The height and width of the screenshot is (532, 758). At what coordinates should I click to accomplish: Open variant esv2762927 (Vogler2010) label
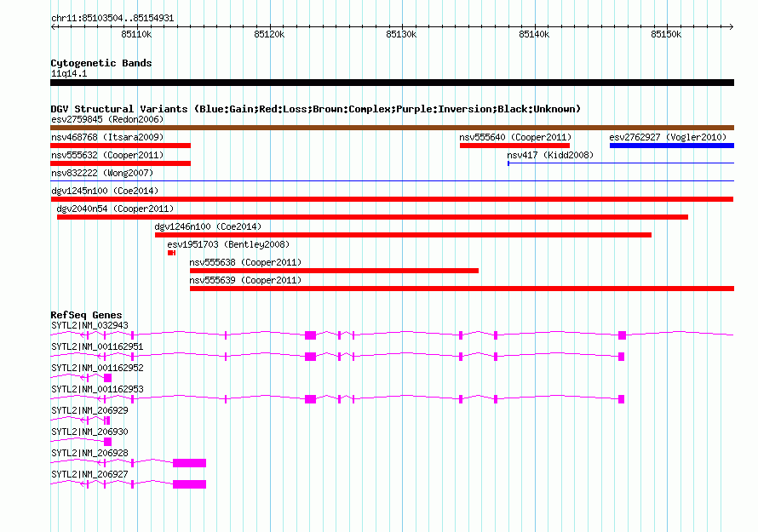[668, 137]
